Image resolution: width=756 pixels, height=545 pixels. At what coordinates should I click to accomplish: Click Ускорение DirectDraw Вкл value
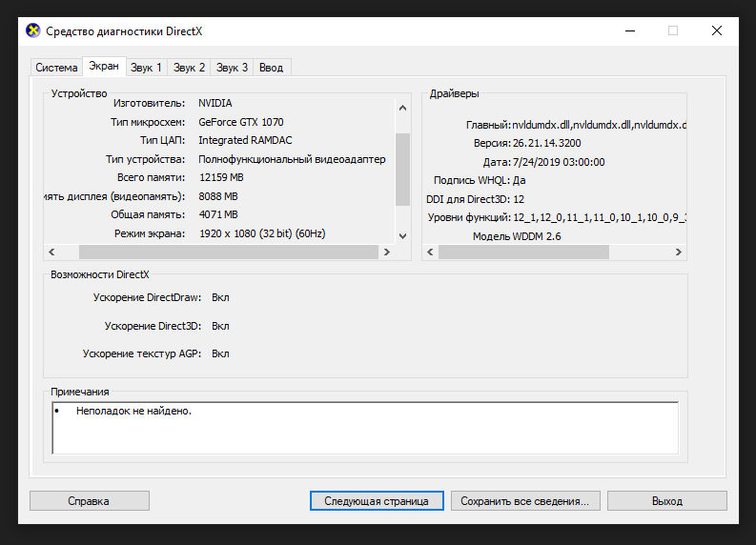point(220,298)
